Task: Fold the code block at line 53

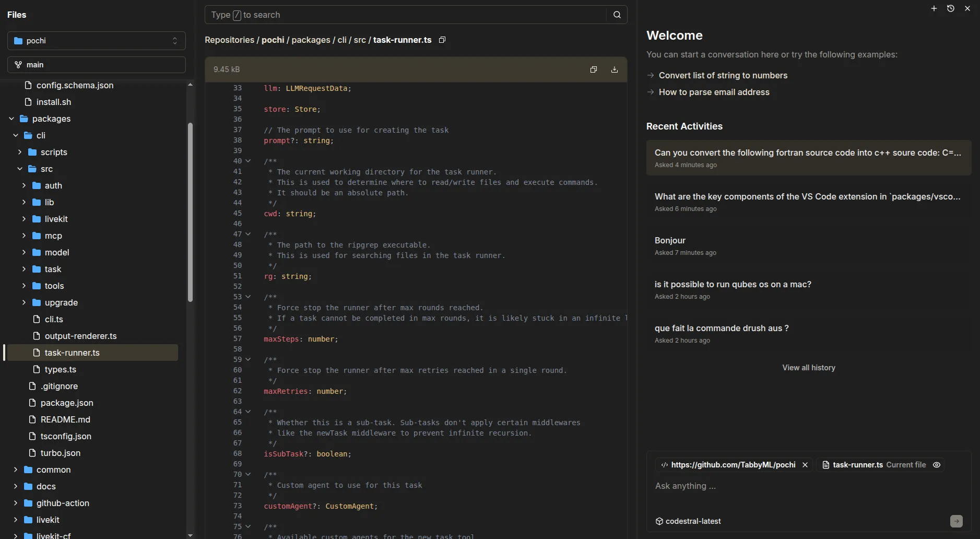Action: pyautogui.click(x=247, y=297)
